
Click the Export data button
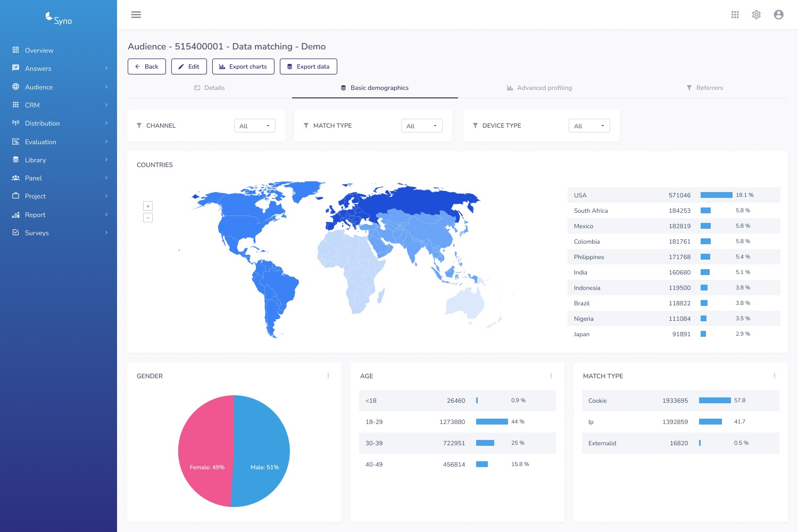309,66
